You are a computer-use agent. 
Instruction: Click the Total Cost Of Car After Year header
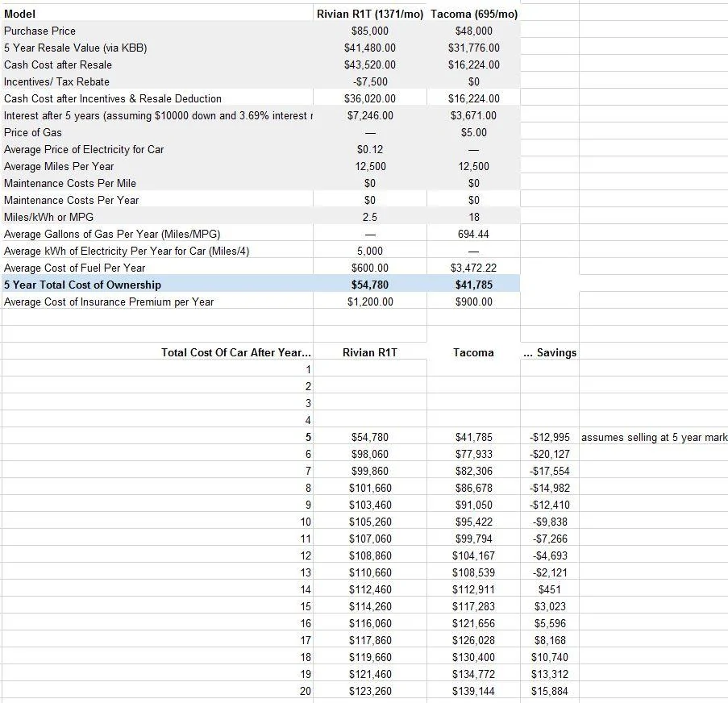236,352
